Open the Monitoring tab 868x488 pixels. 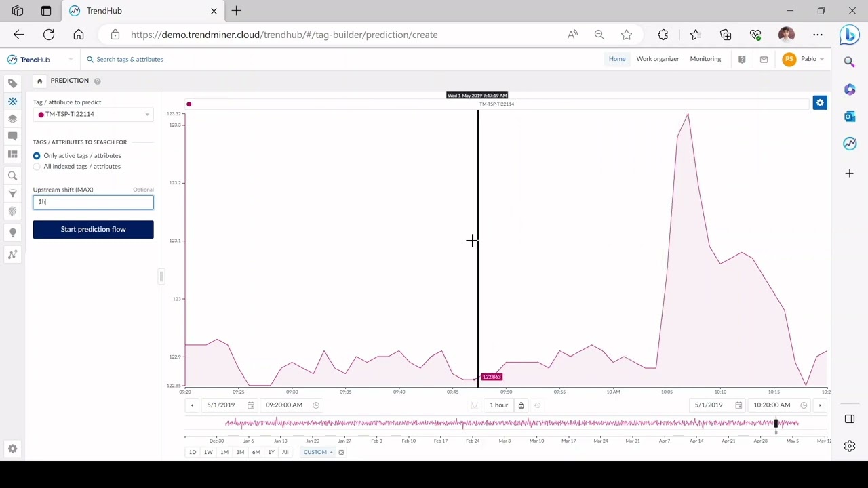[705, 59]
